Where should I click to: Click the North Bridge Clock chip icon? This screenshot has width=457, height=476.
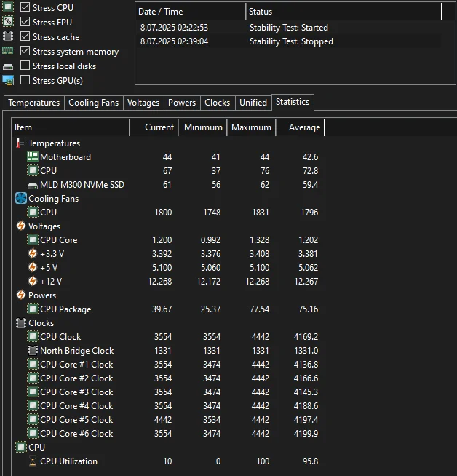[x=33, y=351]
